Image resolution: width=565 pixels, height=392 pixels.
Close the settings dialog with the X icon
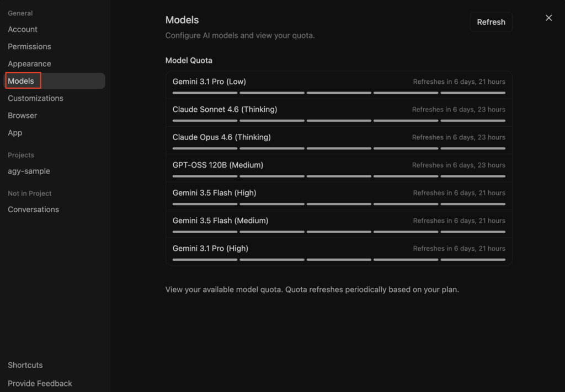point(548,18)
